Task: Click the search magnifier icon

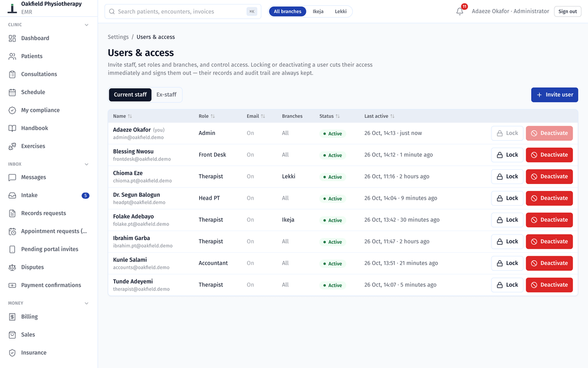Action: [x=112, y=11]
